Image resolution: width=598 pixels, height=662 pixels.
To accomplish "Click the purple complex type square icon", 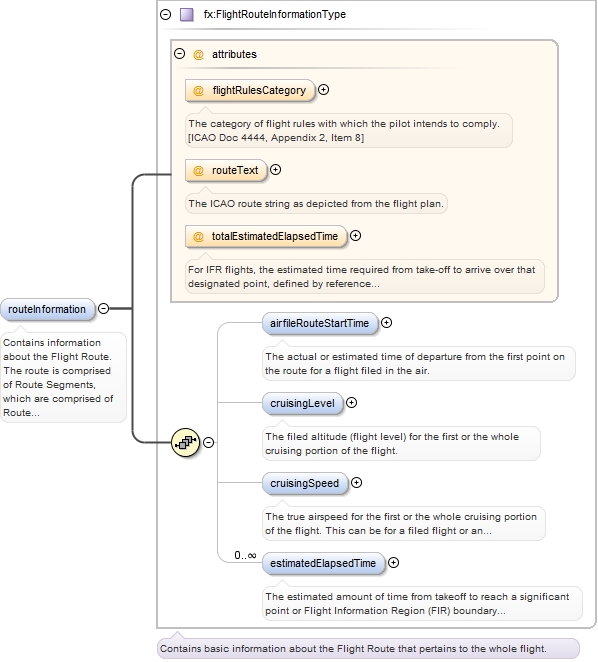I will coord(187,14).
